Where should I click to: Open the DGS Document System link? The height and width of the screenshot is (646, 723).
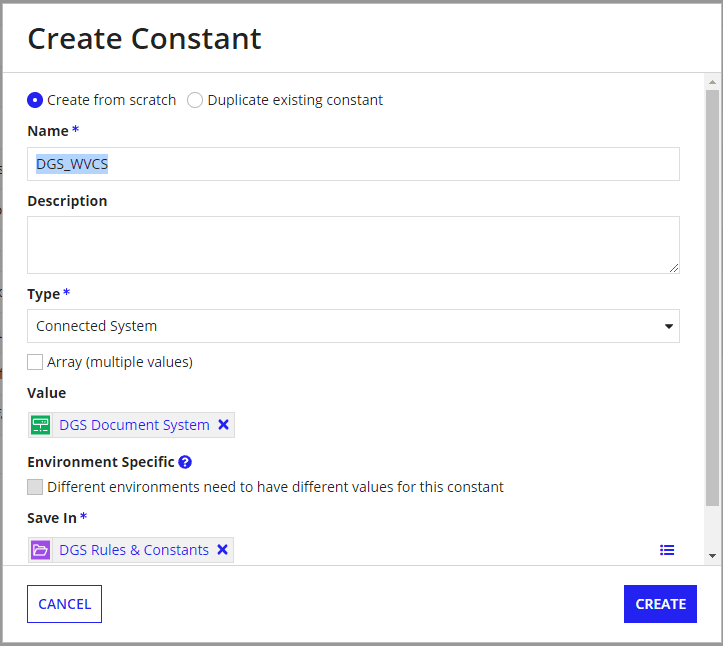[x=134, y=425]
